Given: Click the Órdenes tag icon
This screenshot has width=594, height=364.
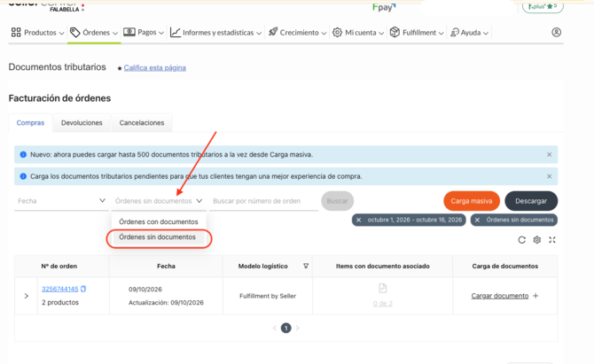Looking at the screenshot, I should [x=75, y=33].
